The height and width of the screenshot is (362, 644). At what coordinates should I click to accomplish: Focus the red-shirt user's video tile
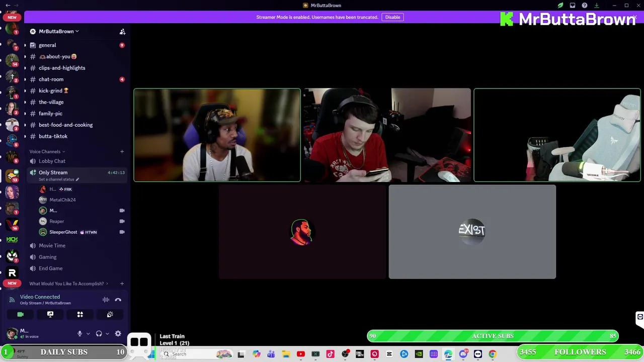pos(387,135)
